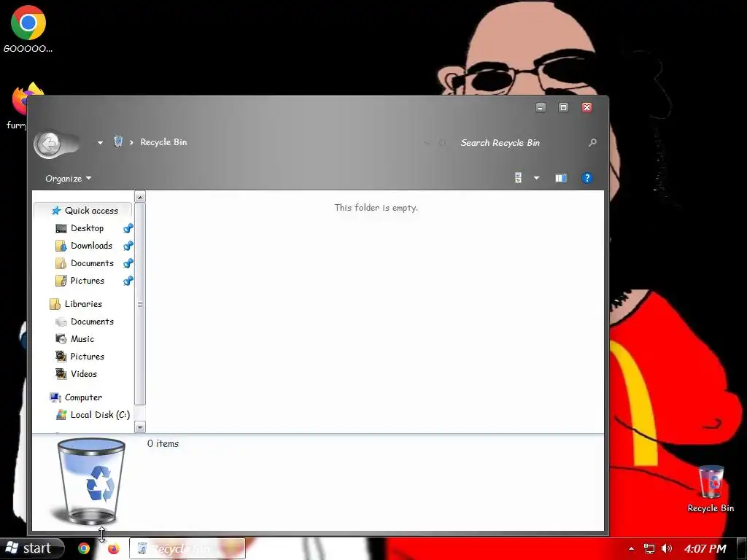Viewport: 747px width, 560px height.
Task: Click the pin icon beside Quick access Pictures
Action: pyautogui.click(x=128, y=281)
